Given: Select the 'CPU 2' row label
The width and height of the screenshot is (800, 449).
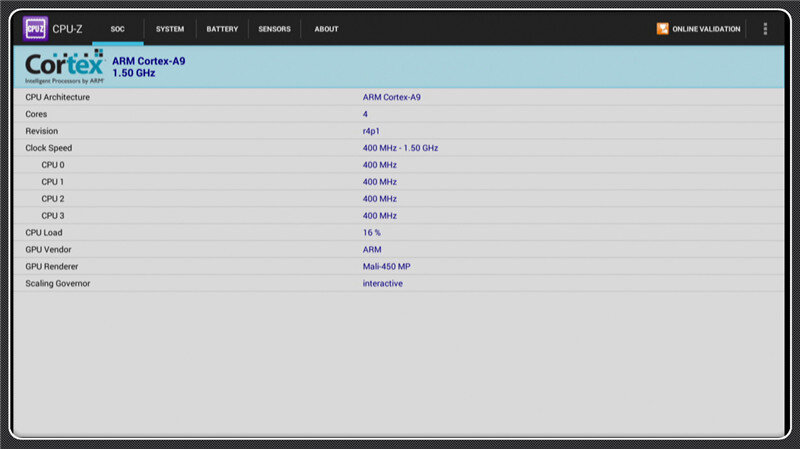Looking at the screenshot, I should pos(53,198).
